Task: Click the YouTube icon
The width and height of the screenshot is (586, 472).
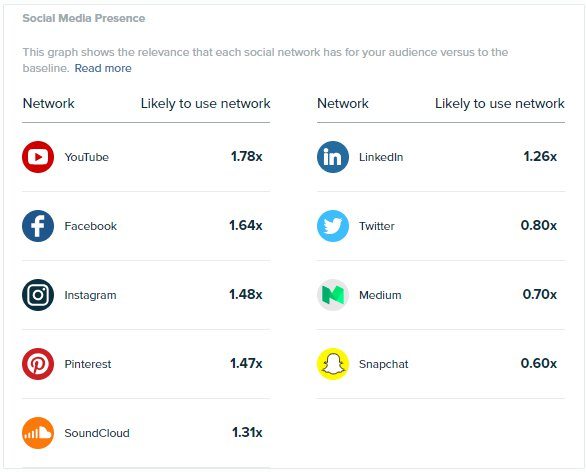Action: 38,157
